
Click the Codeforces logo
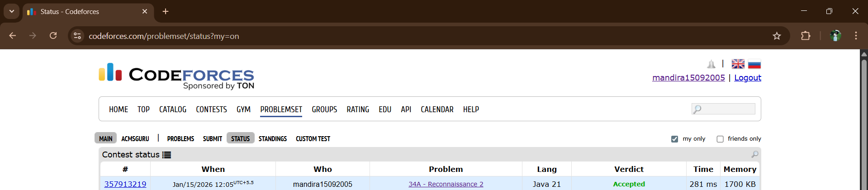click(x=176, y=76)
